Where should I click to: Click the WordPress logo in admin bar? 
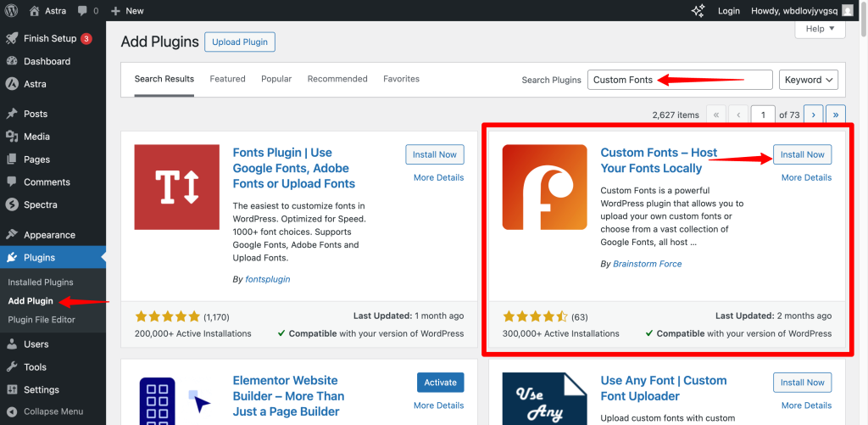click(x=13, y=11)
